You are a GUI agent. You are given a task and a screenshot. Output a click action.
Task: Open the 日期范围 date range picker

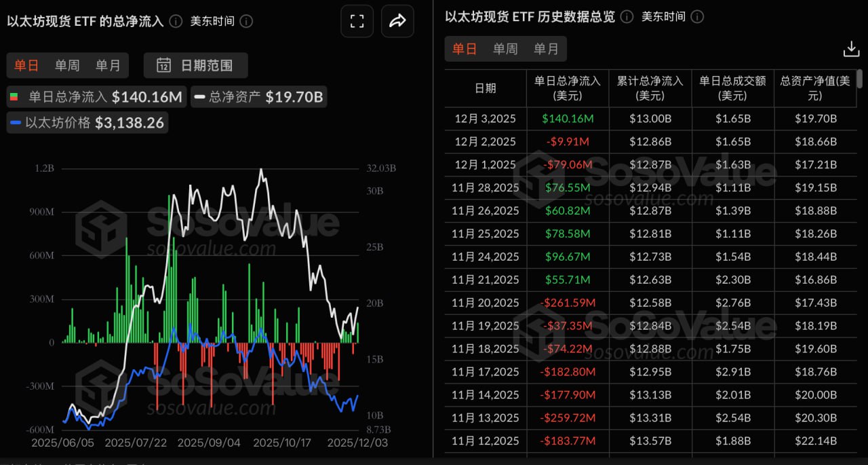pos(196,65)
